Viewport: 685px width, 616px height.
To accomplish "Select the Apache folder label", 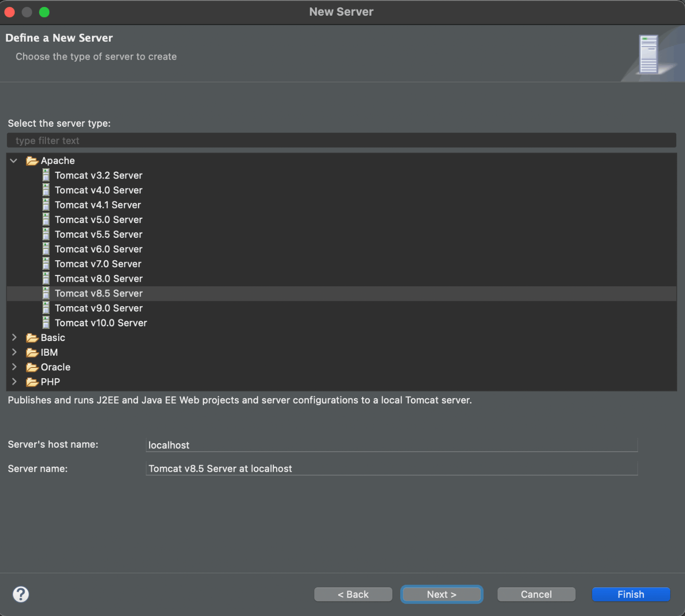I will point(58,160).
